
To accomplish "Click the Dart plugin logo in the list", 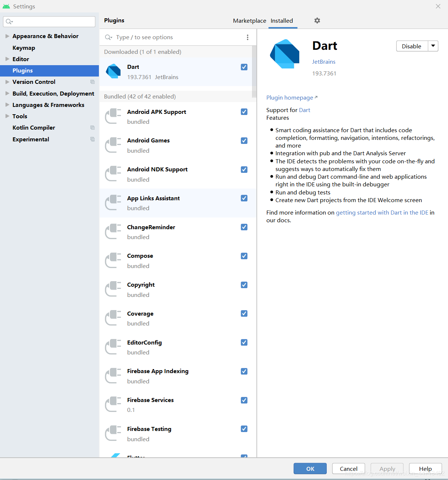I will (x=113, y=71).
